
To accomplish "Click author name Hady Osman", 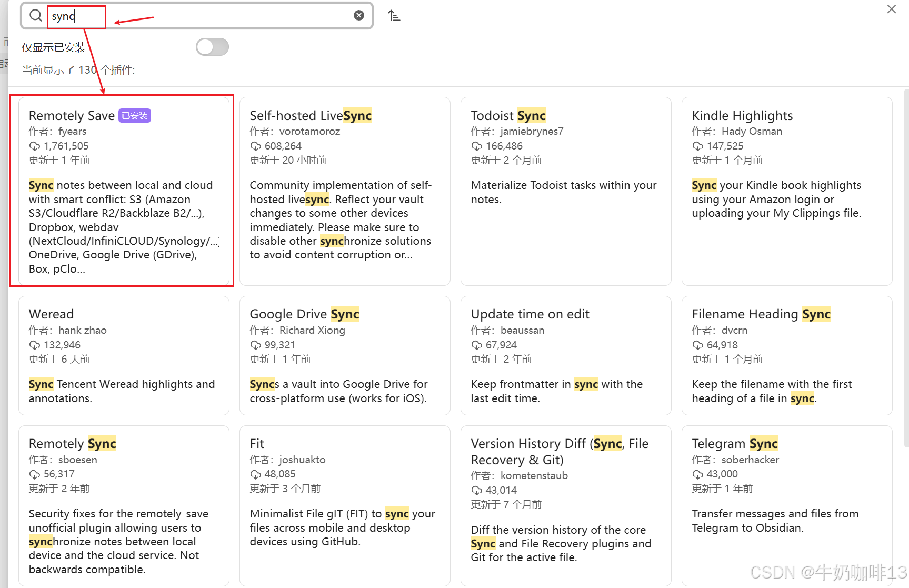I will 752,132.
